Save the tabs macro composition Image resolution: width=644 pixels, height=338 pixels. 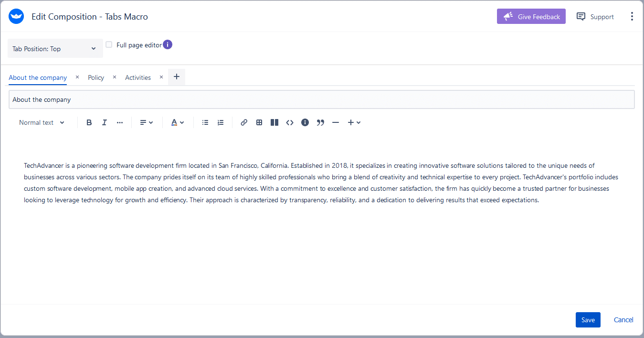tap(588, 319)
